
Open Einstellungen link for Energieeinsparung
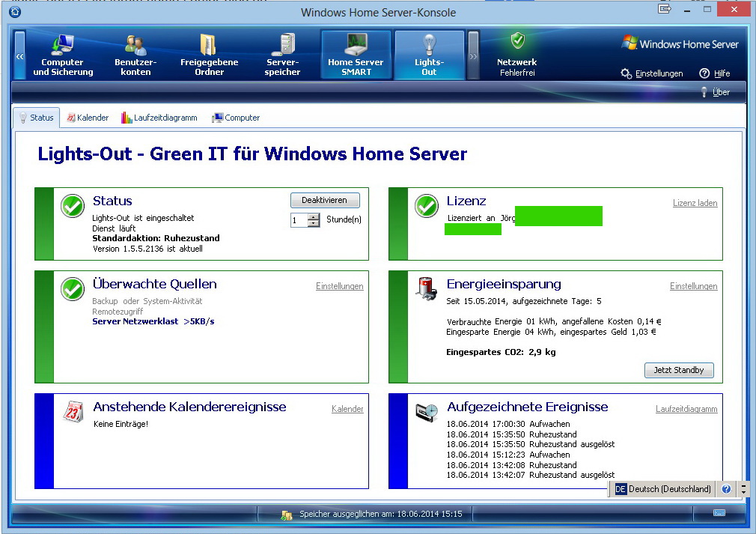[x=693, y=286]
